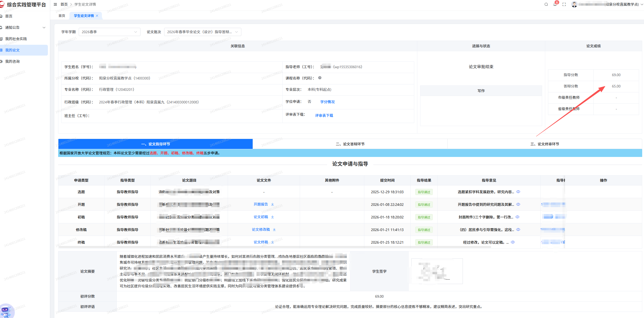Image resolution: width=644 pixels, height=318 pixels.
Task: Download the 开题报告 file via arrow icon
Action: (272, 204)
